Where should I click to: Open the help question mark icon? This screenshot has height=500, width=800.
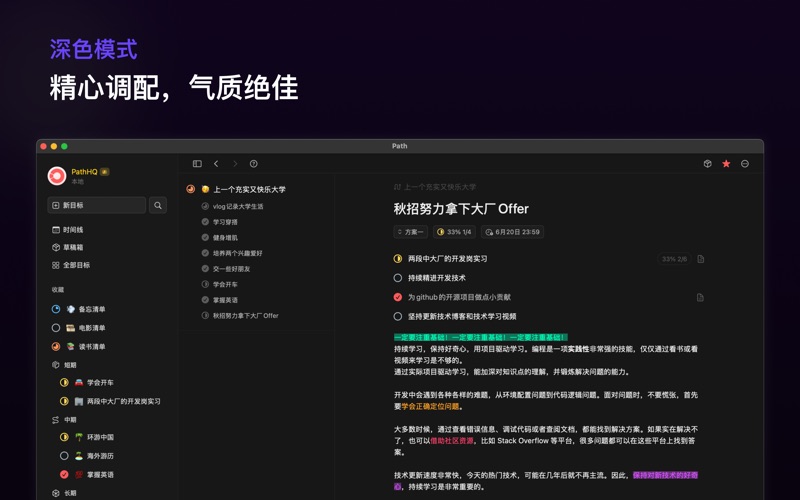[254, 164]
